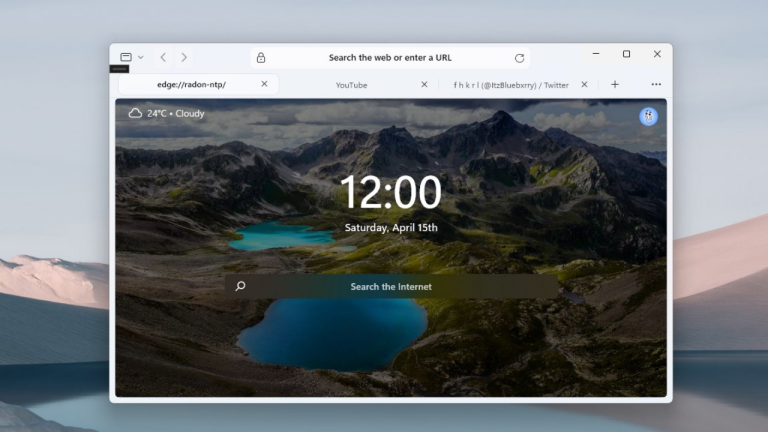Open the '24°C • Cloudy' weather widget
This screenshot has height=432, width=768.
[x=167, y=113]
